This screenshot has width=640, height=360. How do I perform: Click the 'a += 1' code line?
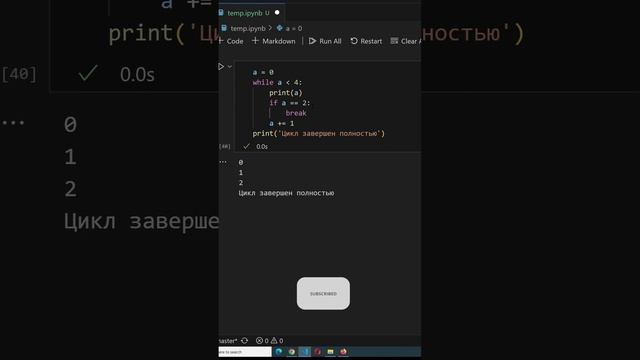(x=281, y=123)
